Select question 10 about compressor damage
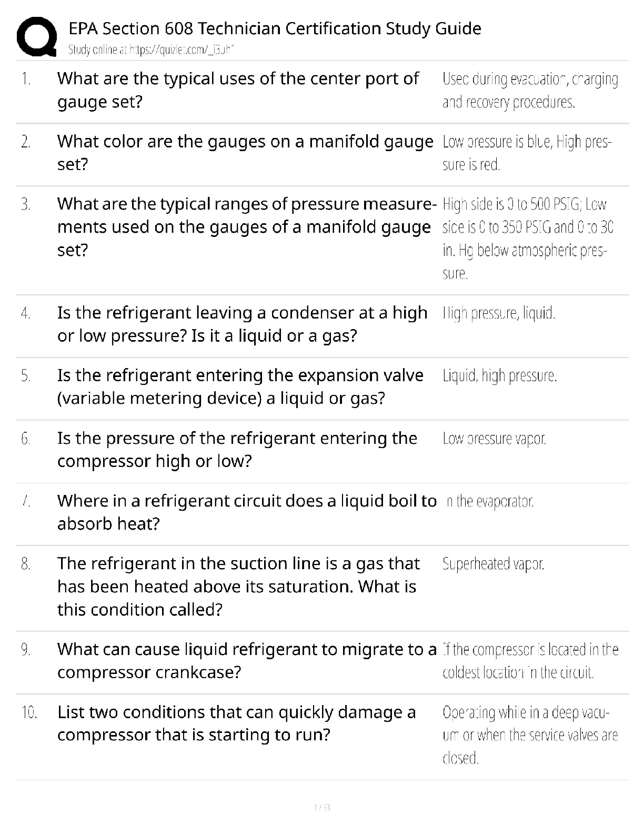Viewport: 644px width, 834px height. pos(236,723)
